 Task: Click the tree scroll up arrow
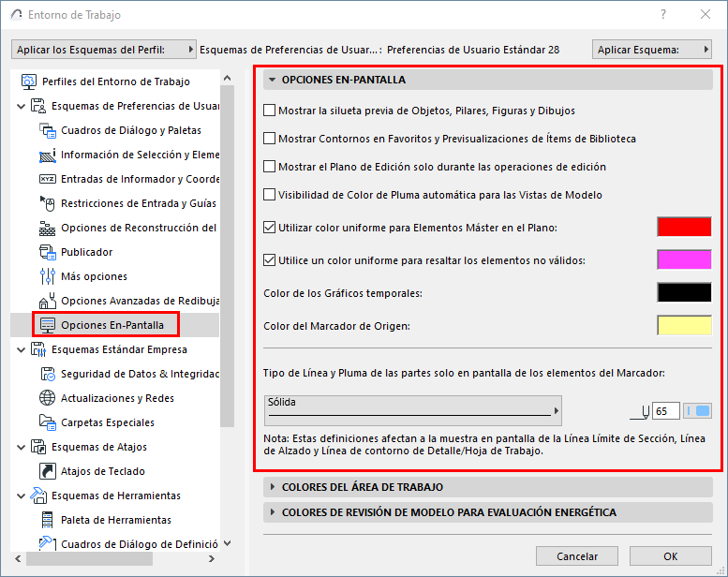[227, 78]
